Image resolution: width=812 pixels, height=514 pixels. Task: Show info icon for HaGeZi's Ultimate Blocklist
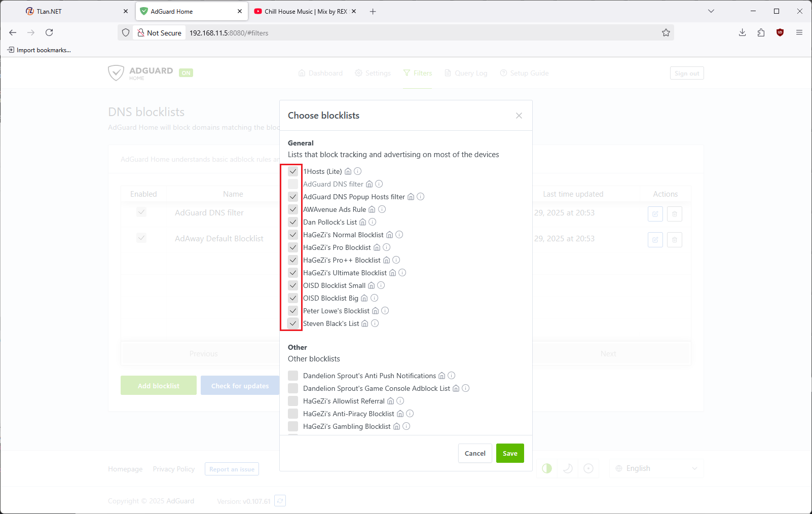402,273
